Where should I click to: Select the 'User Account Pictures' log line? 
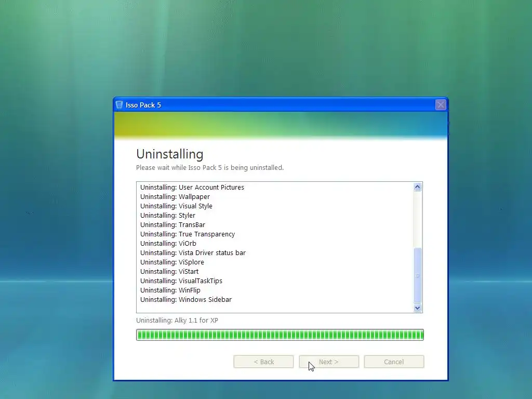tap(192, 187)
